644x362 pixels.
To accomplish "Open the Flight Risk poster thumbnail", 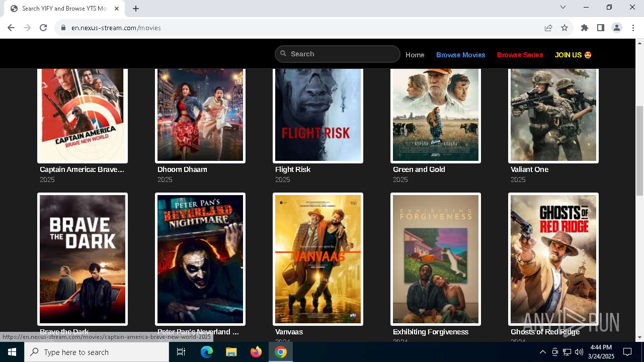I will click(x=318, y=115).
